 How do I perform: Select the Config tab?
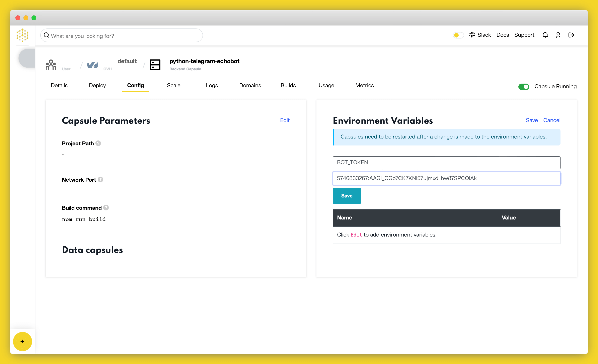click(x=135, y=85)
